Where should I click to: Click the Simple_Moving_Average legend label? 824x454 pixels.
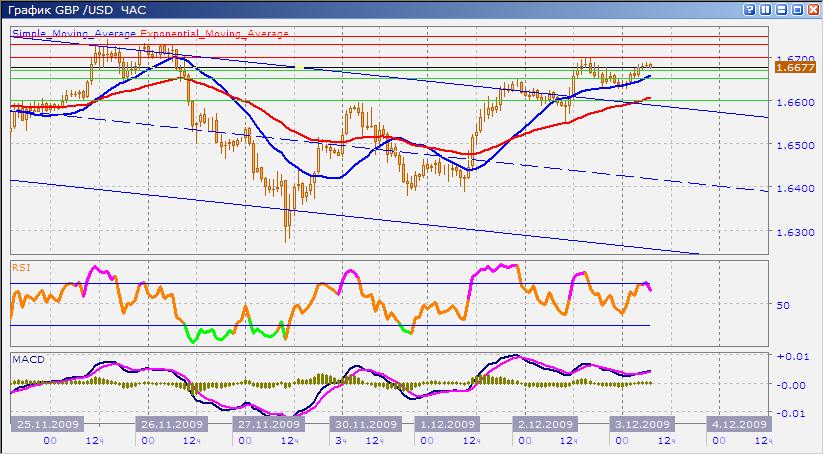point(75,33)
